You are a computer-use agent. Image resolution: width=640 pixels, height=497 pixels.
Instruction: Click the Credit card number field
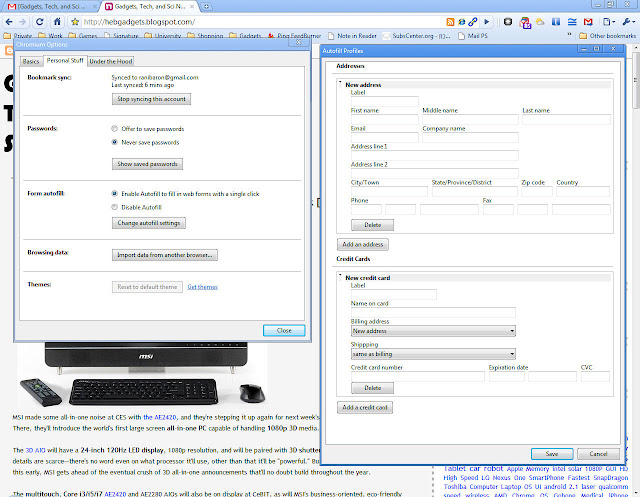point(418,376)
